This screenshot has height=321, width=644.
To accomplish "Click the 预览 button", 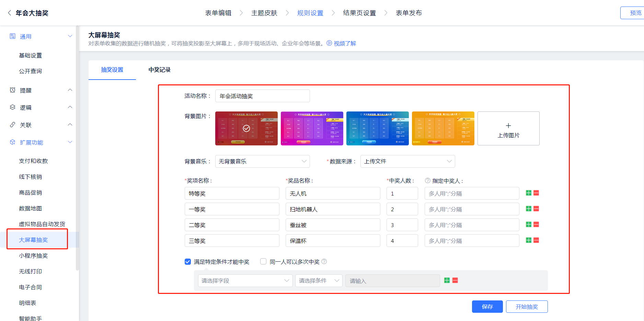I will click(632, 13).
